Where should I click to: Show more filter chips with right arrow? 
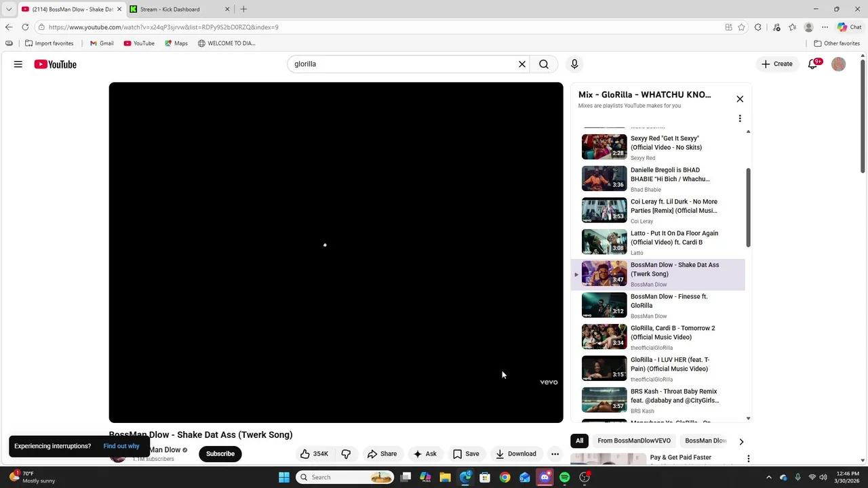click(741, 442)
